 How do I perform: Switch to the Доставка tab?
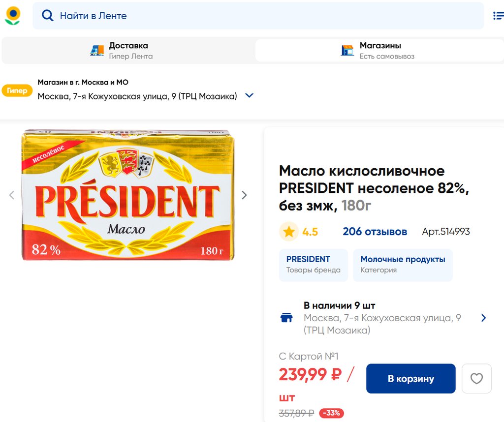pyautogui.click(x=128, y=50)
